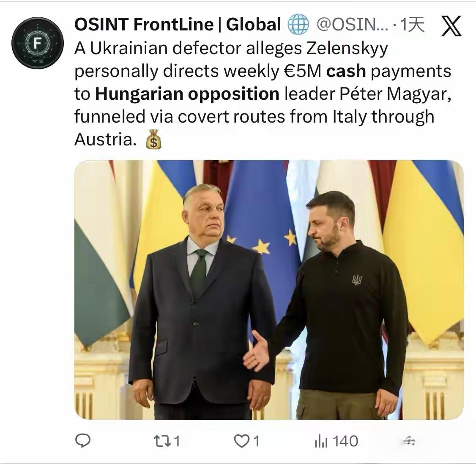Open analytics via the bar chart icon
The image size is (476, 465).
pyautogui.click(x=321, y=442)
